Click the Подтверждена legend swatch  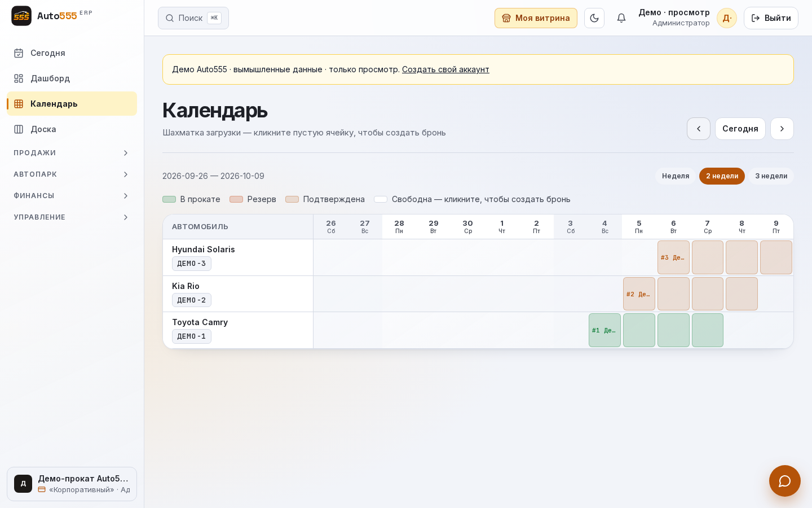click(x=292, y=199)
